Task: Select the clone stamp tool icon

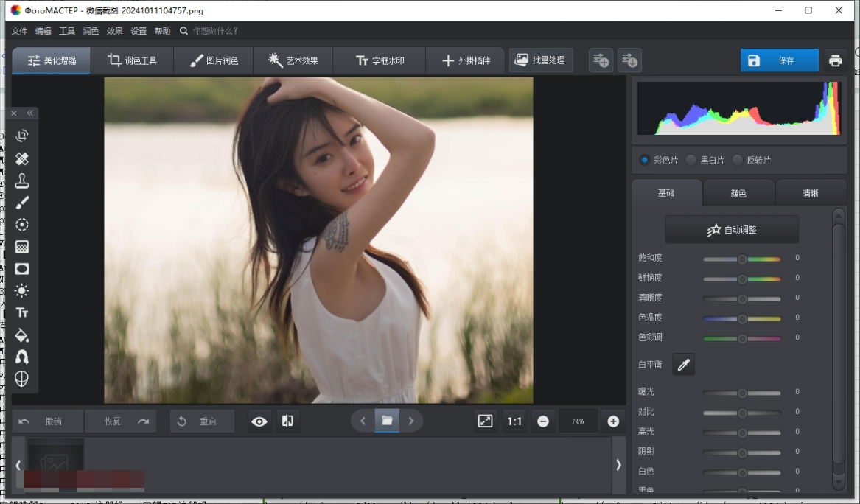Action: [22, 181]
